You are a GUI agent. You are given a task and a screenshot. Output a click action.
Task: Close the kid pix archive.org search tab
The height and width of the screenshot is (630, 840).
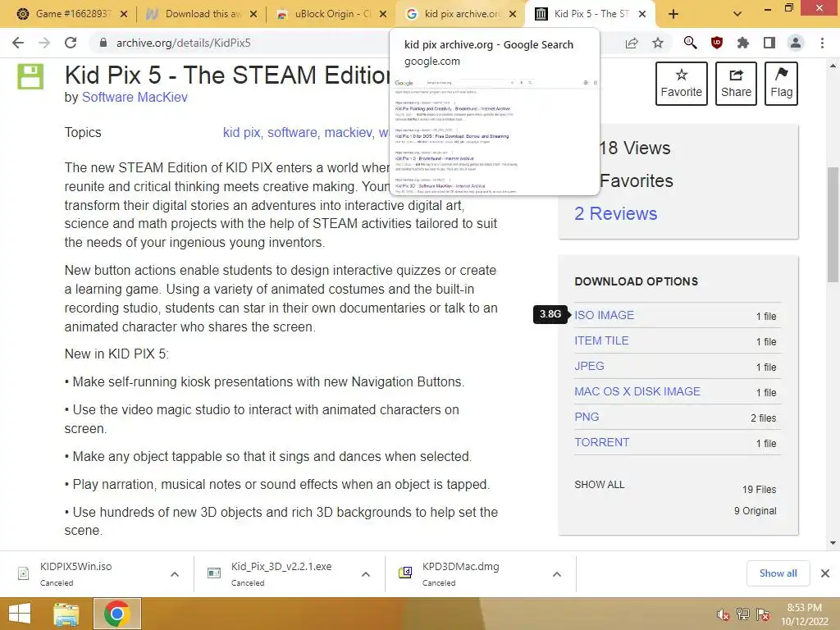click(x=513, y=14)
